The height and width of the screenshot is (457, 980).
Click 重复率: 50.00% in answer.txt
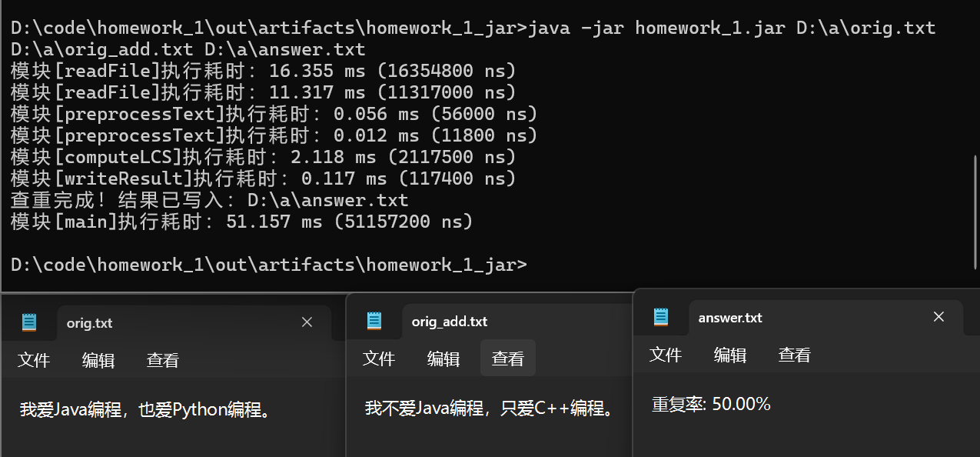tap(711, 404)
